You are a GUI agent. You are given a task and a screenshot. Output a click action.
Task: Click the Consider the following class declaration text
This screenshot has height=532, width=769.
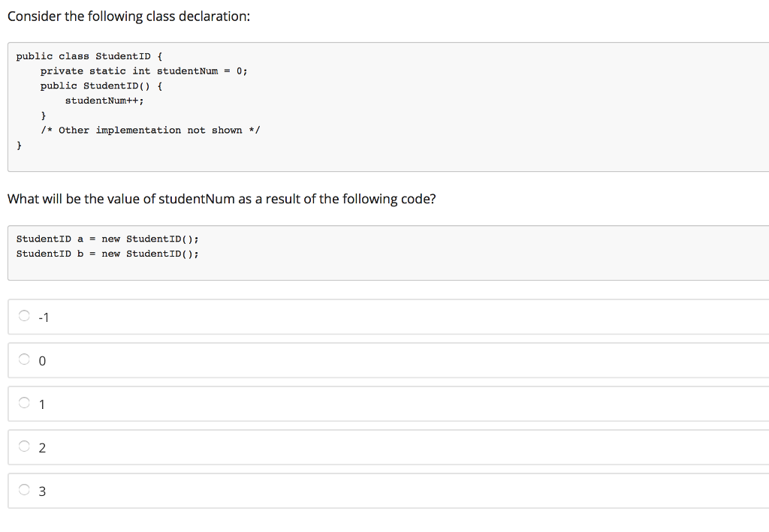point(129,16)
